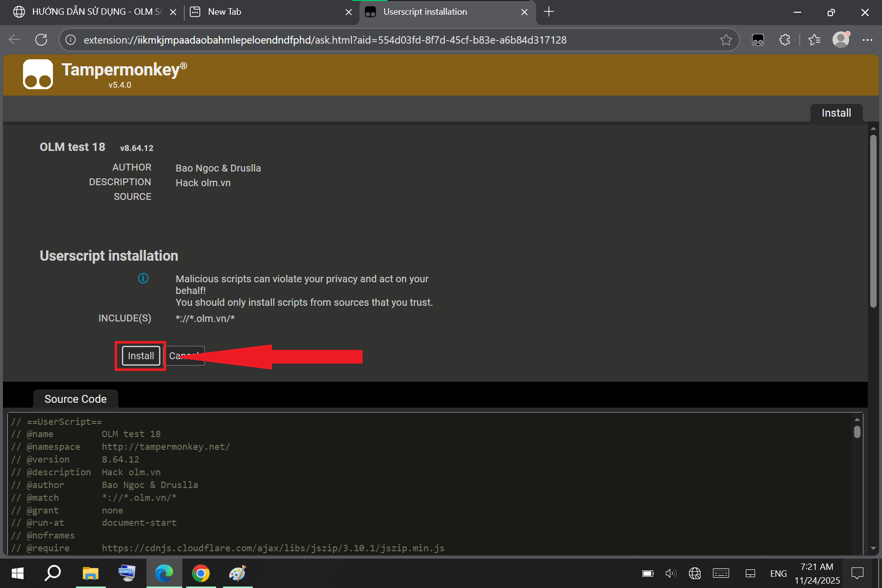This screenshot has width=882, height=588.
Task: Add this page to favorites star
Action: pyautogui.click(x=726, y=40)
